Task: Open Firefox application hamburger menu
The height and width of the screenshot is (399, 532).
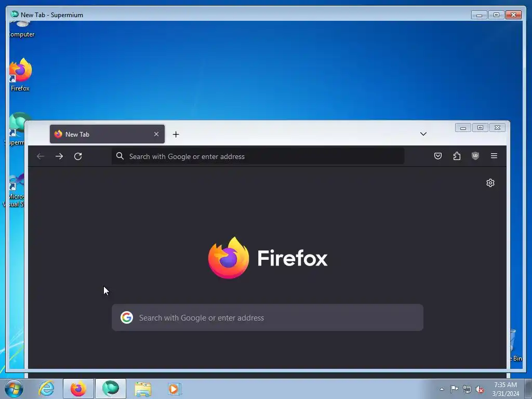Action: (x=494, y=156)
